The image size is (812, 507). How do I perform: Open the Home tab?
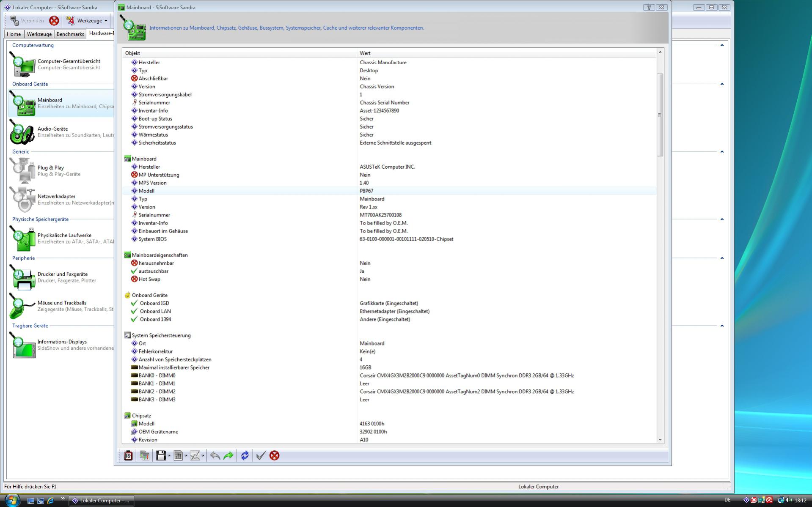[14, 34]
